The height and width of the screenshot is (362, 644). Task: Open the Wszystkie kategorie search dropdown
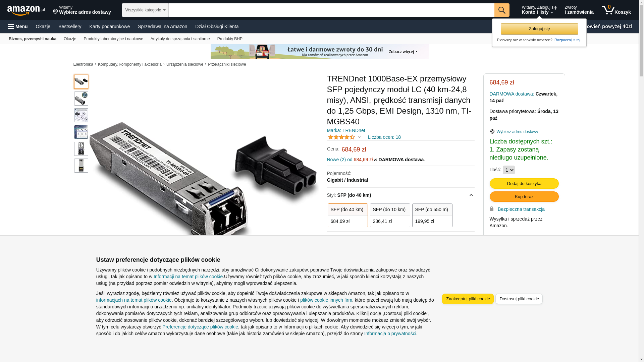point(145,10)
